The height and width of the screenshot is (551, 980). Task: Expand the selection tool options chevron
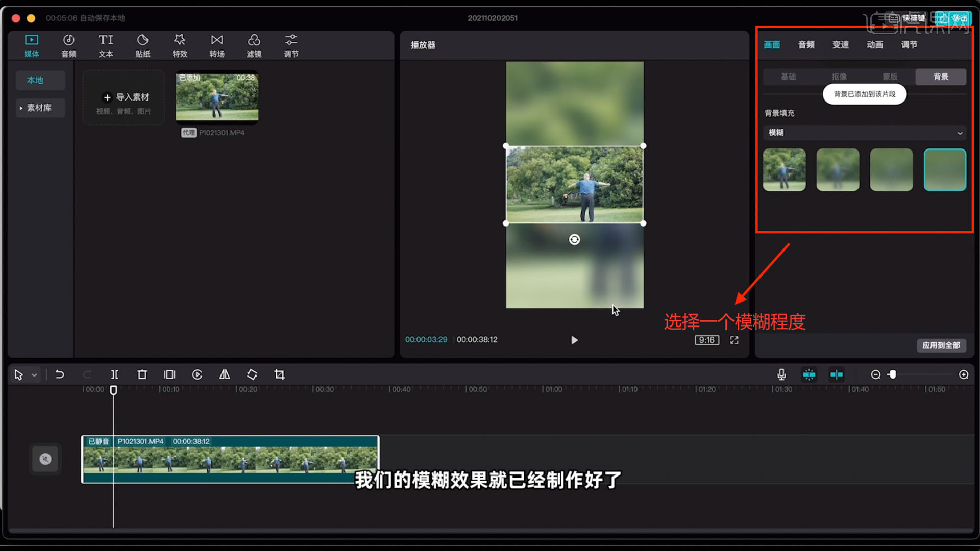(35, 374)
